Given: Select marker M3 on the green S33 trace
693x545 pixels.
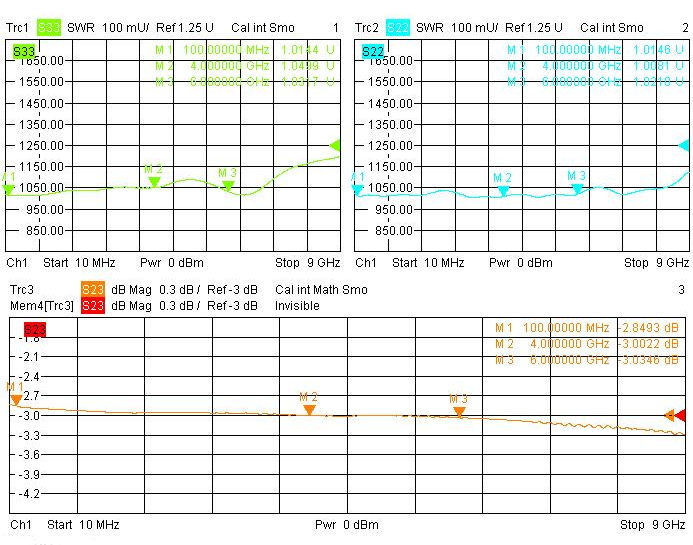Looking at the screenshot, I should coord(228,185).
